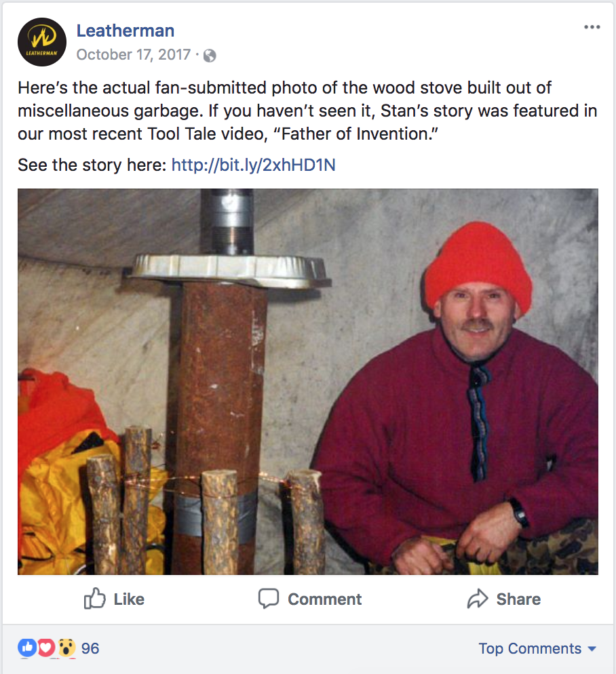Click the yellow Wow reaction icon

tap(65, 648)
